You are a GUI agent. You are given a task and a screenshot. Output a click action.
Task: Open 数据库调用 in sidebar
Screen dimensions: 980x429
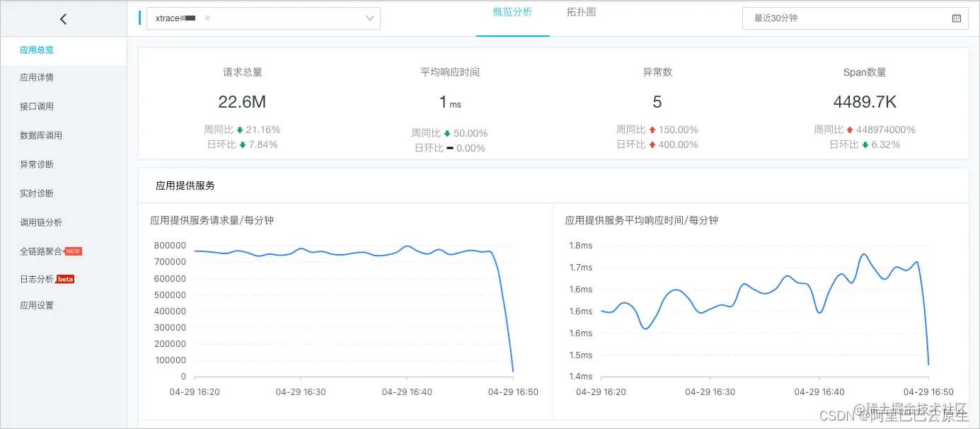point(41,135)
